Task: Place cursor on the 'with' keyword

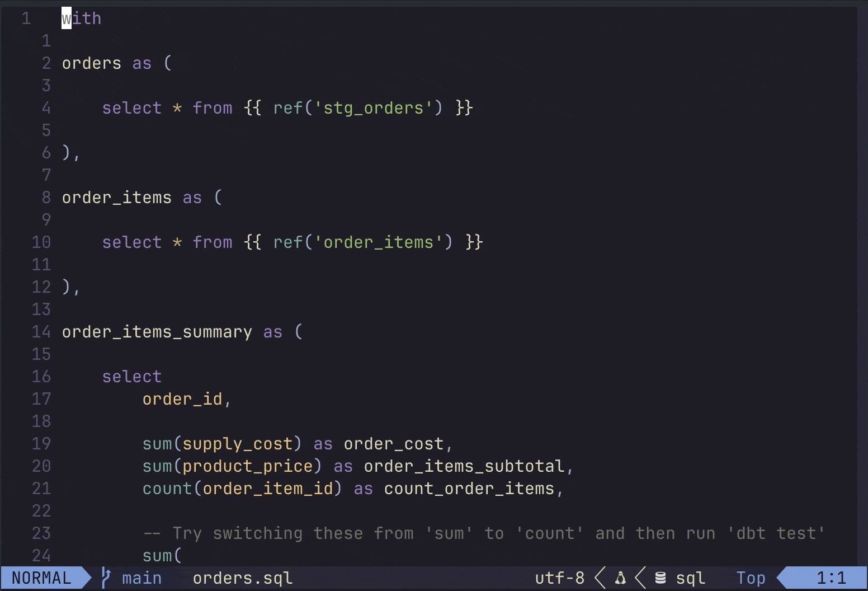Action: click(82, 18)
